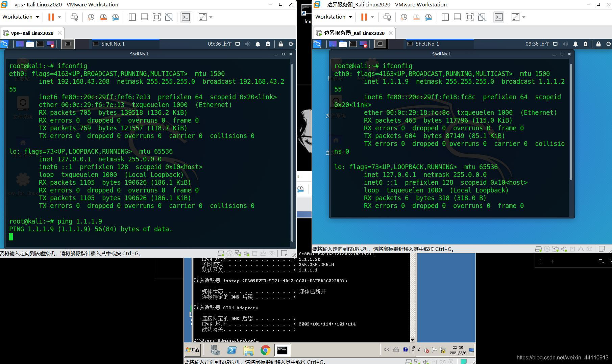Open screen recorder in vps Kali panel
Screen dimensions: 612x364
point(50,44)
